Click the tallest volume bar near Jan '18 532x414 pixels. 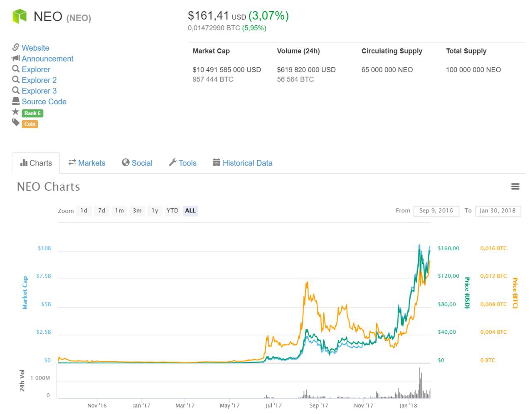[x=420, y=382]
